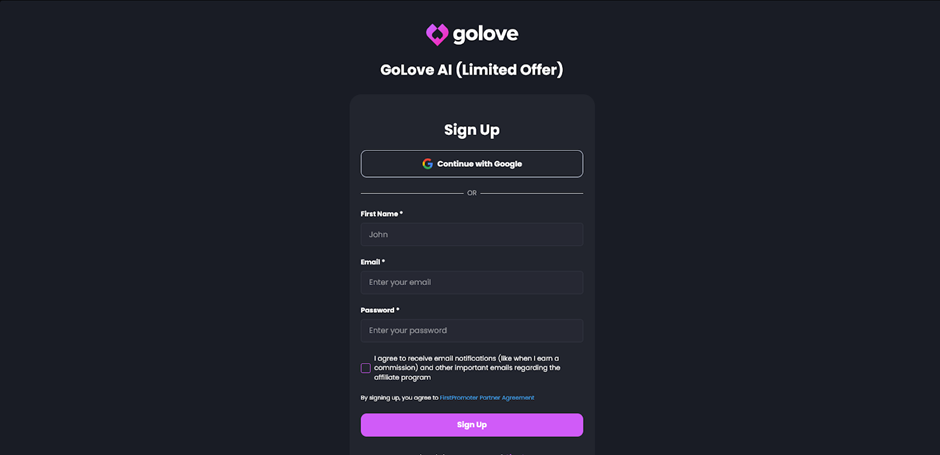This screenshot has height=455, width=940.
Task: Click the 'By signing up, you agree to' text
Action: click(x=399, y=397)
